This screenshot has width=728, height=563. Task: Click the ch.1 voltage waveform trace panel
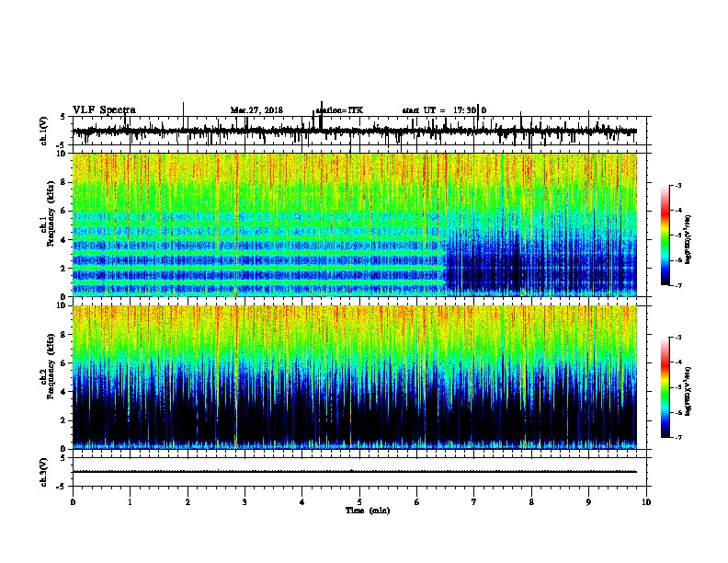[x=361, y=131]
